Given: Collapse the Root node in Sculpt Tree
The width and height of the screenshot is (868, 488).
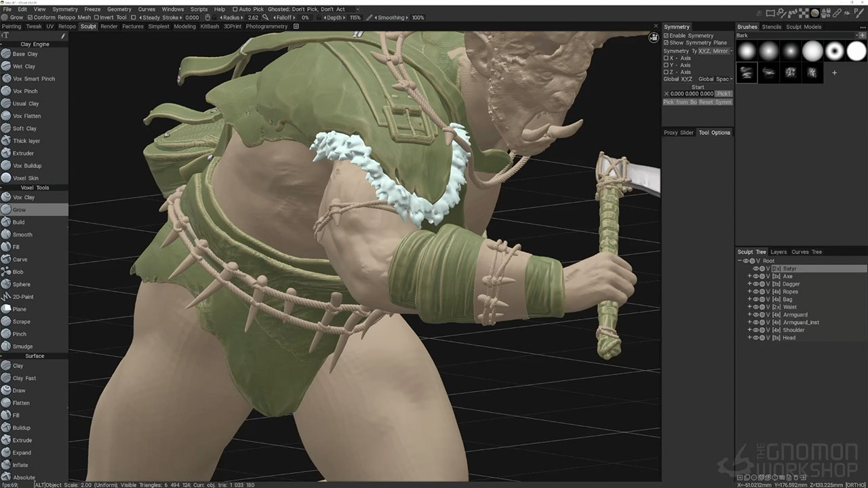Looking at the screenshot, I should [x=740, y=261].
